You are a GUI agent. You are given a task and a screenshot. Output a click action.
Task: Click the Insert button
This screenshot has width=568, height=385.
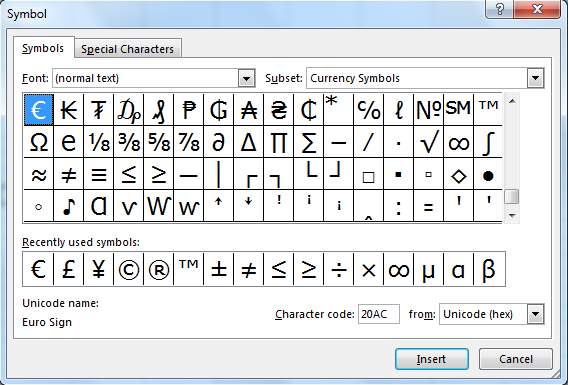pyautogui.click(x=432, y=359)
